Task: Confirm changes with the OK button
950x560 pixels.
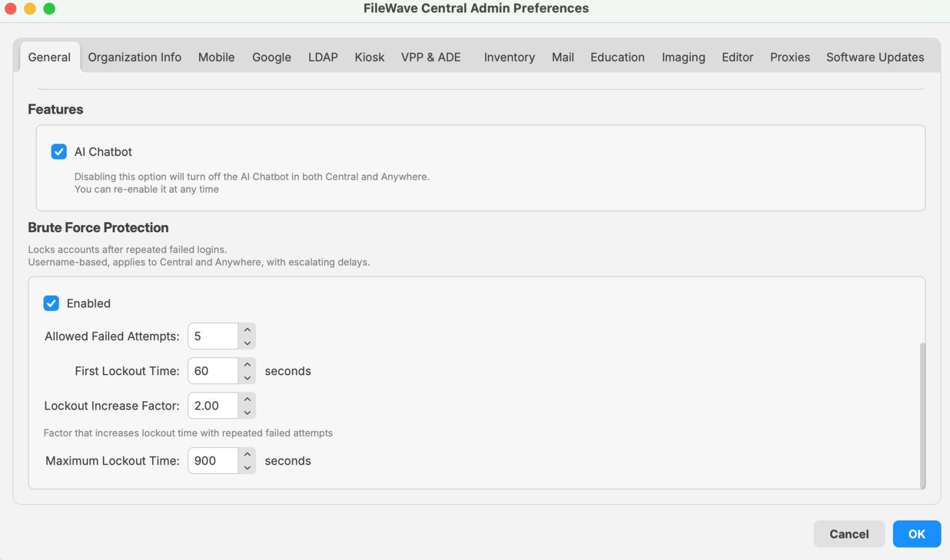Action: (916, 534)
